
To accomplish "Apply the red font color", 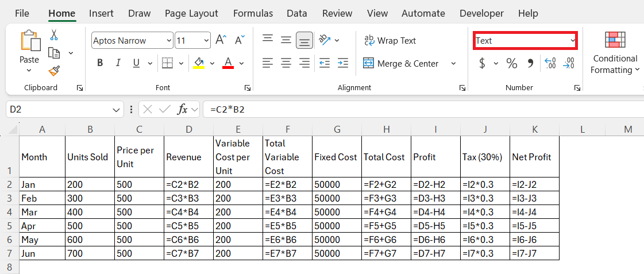I will [228, 63].
